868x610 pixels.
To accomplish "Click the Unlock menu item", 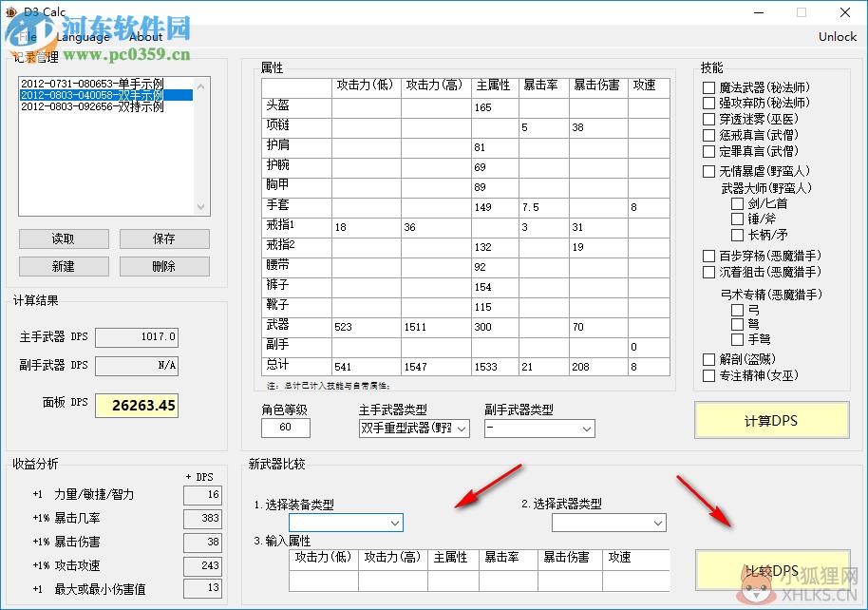I will [837, 36].
